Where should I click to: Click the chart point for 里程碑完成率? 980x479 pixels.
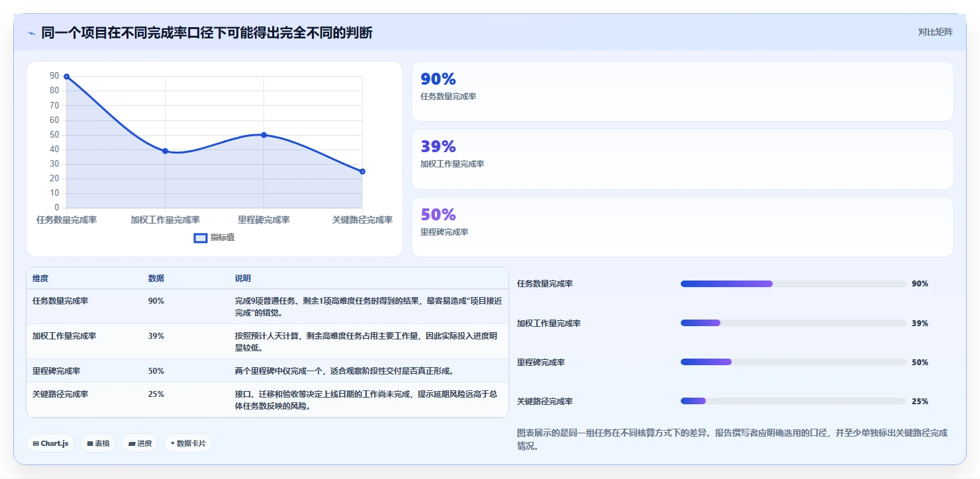tap(264, 135)
